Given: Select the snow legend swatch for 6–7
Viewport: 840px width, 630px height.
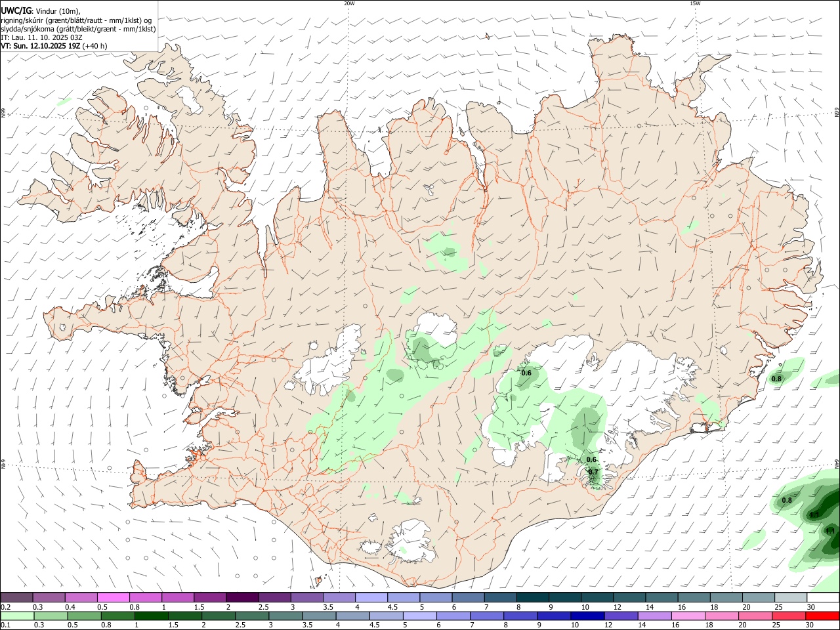Looking at the screenshot, I should [x=467, y=597].
